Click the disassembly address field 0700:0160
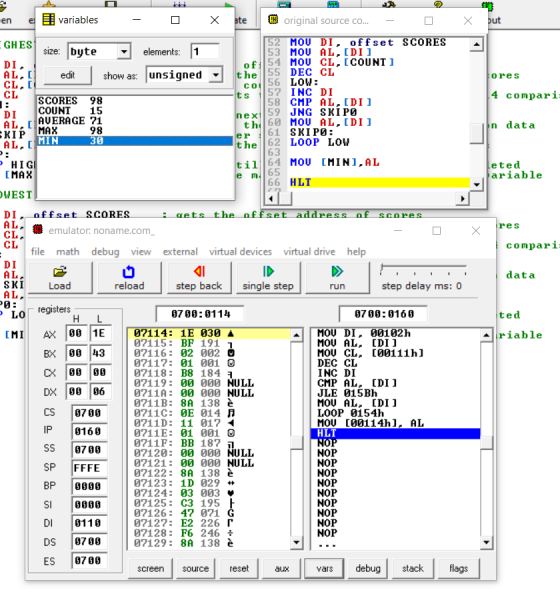Viewport: 560px width, 592px height. 383,314
